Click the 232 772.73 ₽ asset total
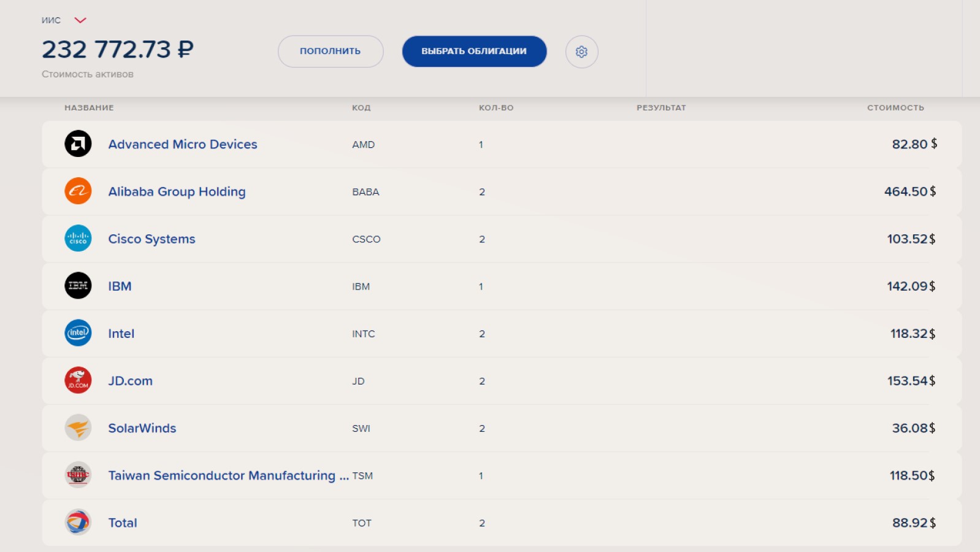Screen dimensions: 980x552 click(118, 50)
